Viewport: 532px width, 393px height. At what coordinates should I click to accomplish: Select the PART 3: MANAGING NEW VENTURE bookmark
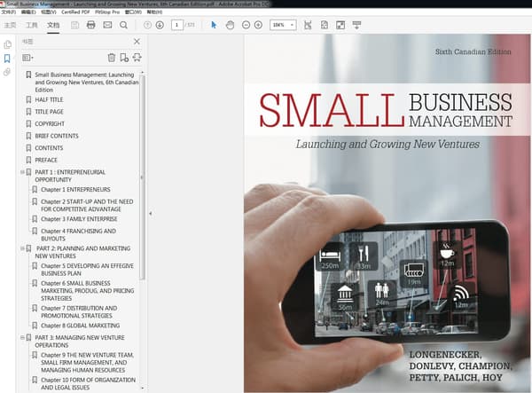(x=80, y=342)
